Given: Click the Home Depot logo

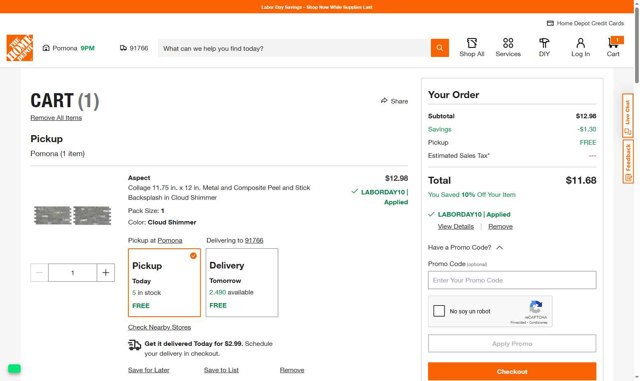Looking at the screenshot, I should [x=20, y=48].
